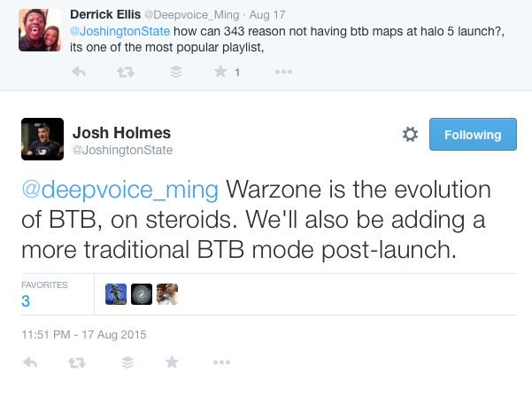Open the @JoshingtonState handle below Josh Holmes
This screenshot has width=532, height=397.
(x=122, y=150)
